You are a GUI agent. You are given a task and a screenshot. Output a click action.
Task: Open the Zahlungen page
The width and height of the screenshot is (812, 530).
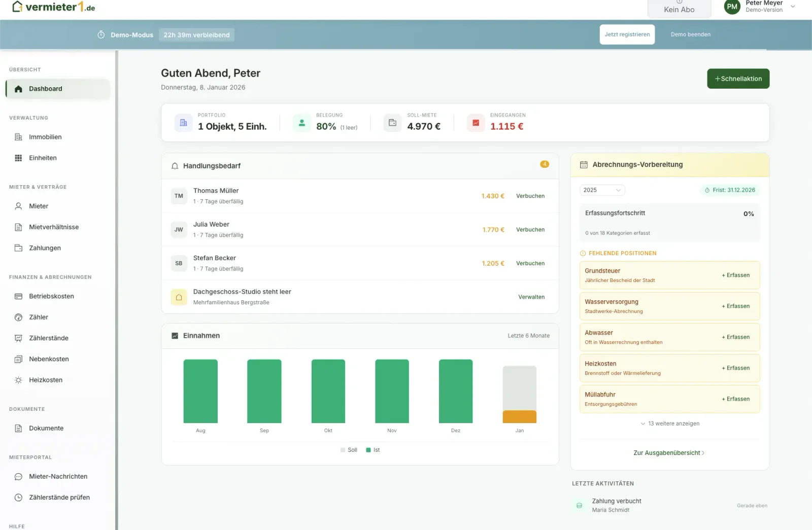(45, 248)
